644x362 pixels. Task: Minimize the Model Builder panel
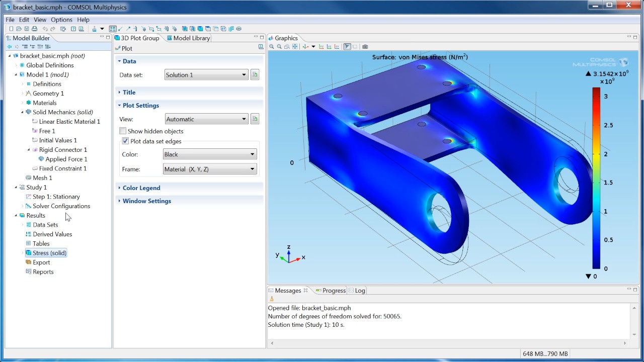point(101,37)
